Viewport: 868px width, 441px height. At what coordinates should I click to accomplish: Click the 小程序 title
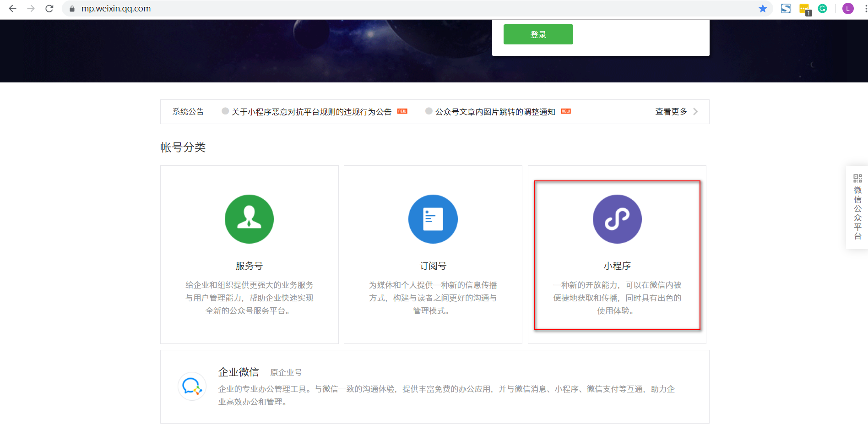point(617,266)
